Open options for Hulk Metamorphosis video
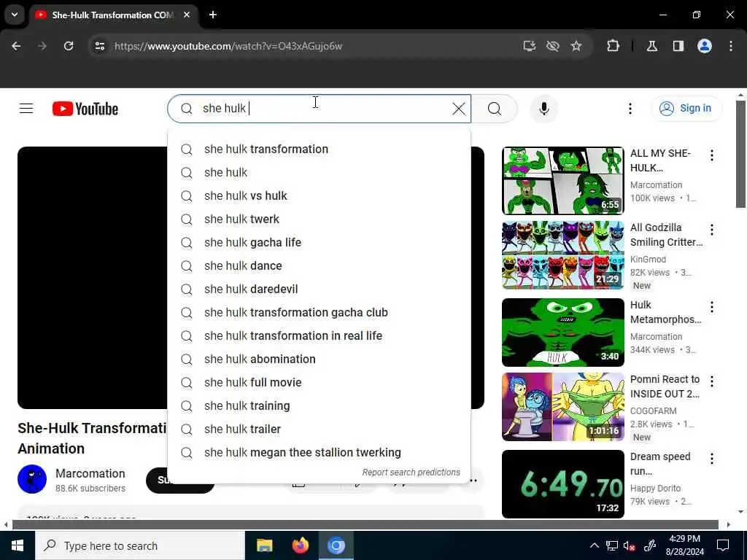 [x=712, y=307]
